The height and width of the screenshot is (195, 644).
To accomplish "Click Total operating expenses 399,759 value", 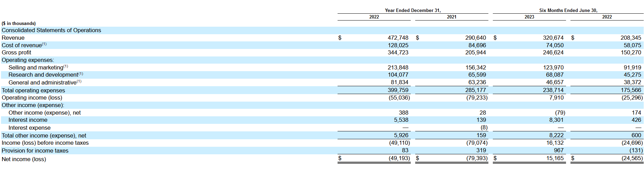I will tap(398, 90).
